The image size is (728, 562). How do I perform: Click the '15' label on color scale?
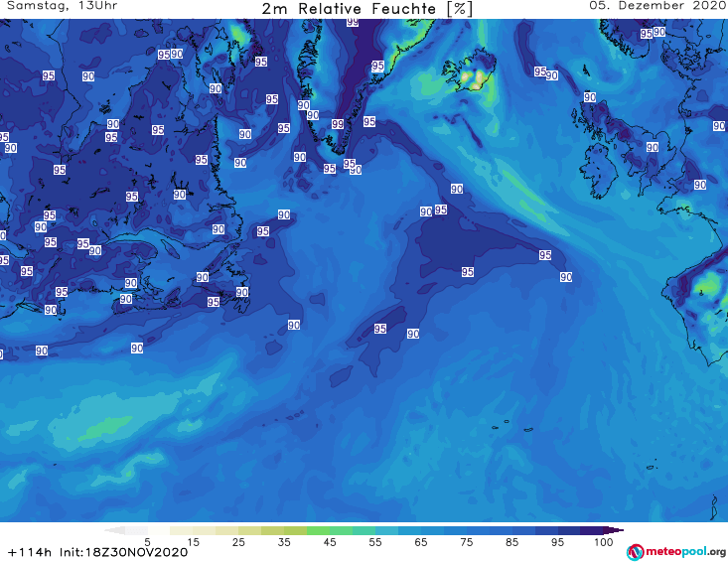click(193, 542)
